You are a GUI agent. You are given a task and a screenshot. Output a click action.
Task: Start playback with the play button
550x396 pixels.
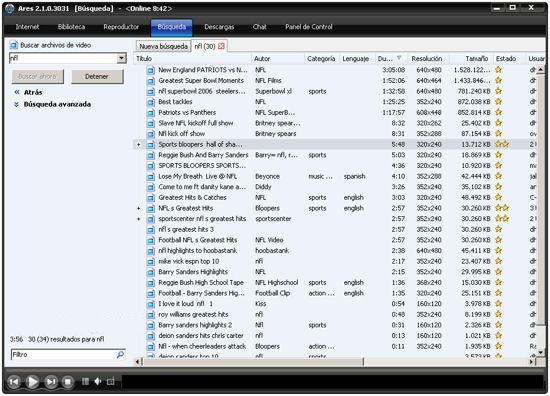pos(33,382)
